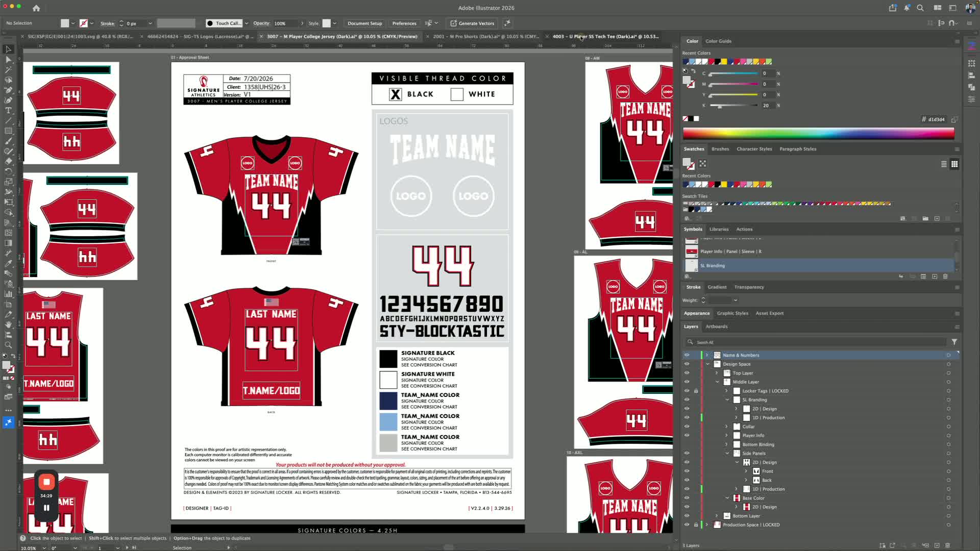Toggle visibility of Base Color layer
980x551 pixels.
tap(687, 498)
